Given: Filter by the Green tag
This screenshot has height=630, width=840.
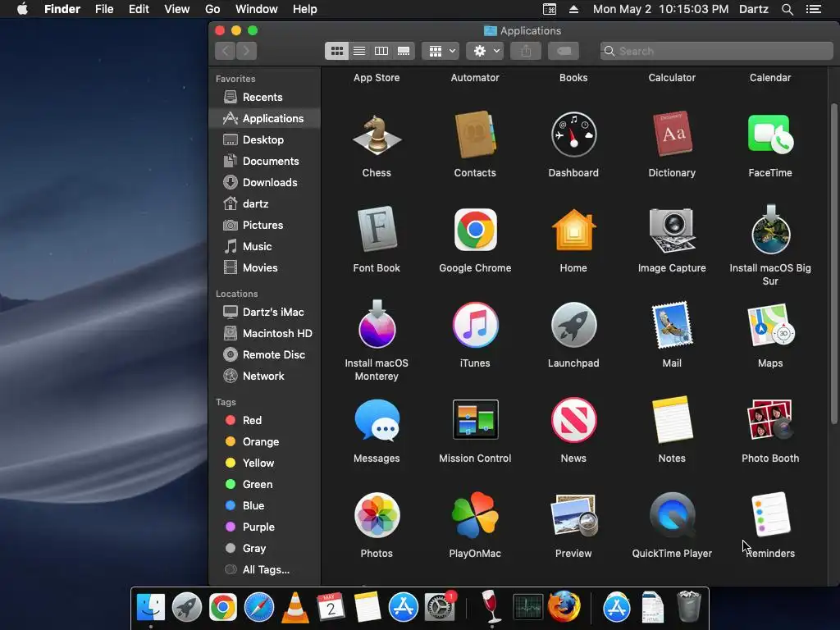Looking at the screenshot, I should [x=265, y=484].
